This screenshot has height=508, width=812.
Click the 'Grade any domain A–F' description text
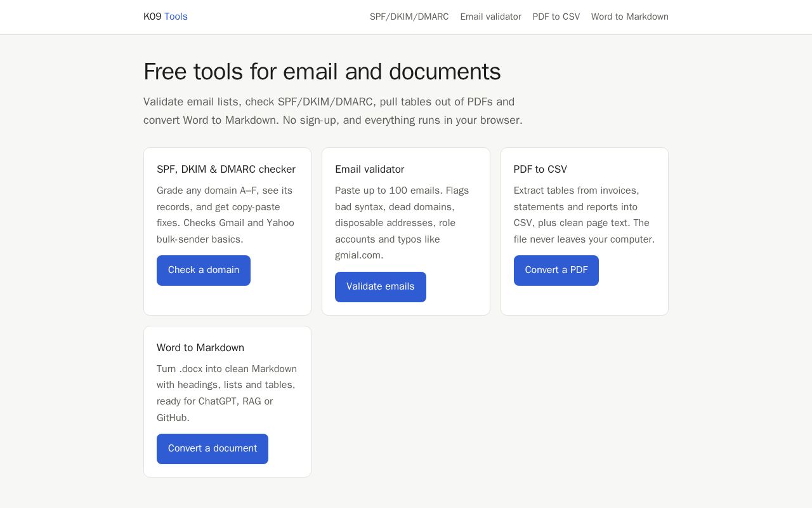tap(226, 215)
